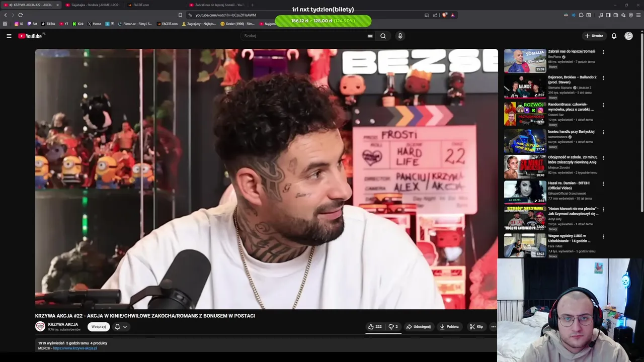
Task: Open options for 'Hazel vs. Damien - BITCH!'
Action: (x=603, y=184)
